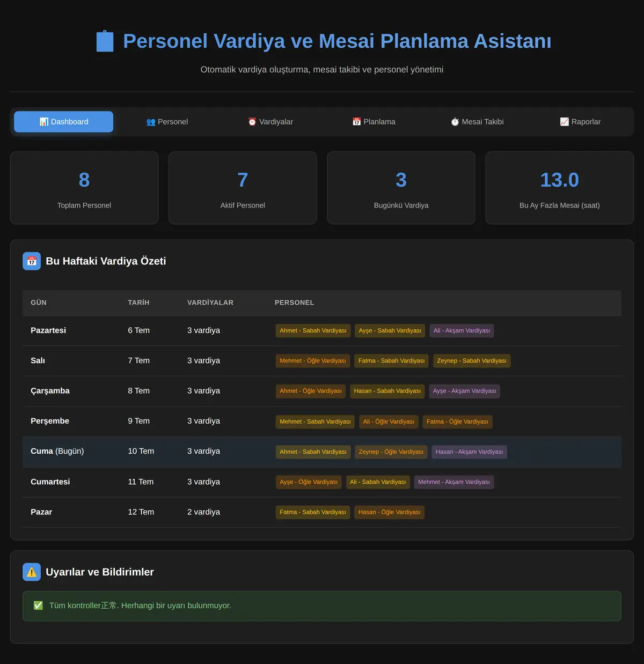Image resolution: width=644 pixels, height=664 pixels.
Task: Click the Hasan - Sabah Vardiyası badge
Action: (387, 391)
